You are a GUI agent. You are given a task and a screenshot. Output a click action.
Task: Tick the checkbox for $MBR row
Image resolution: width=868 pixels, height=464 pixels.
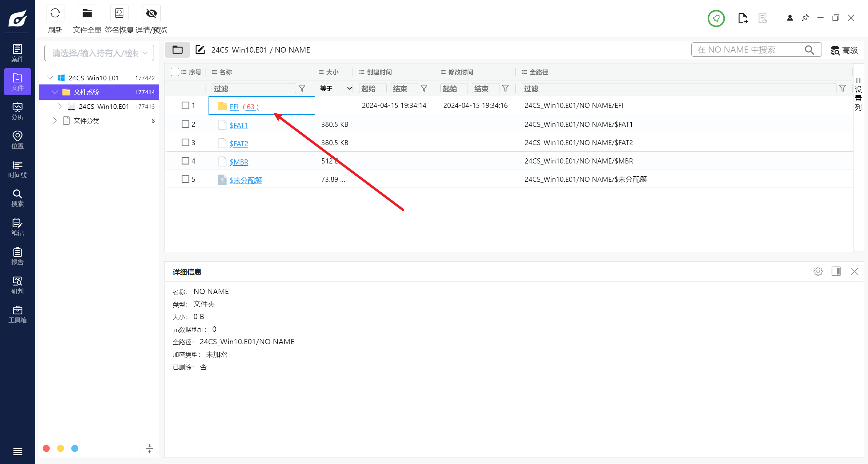tap(185, 161)
